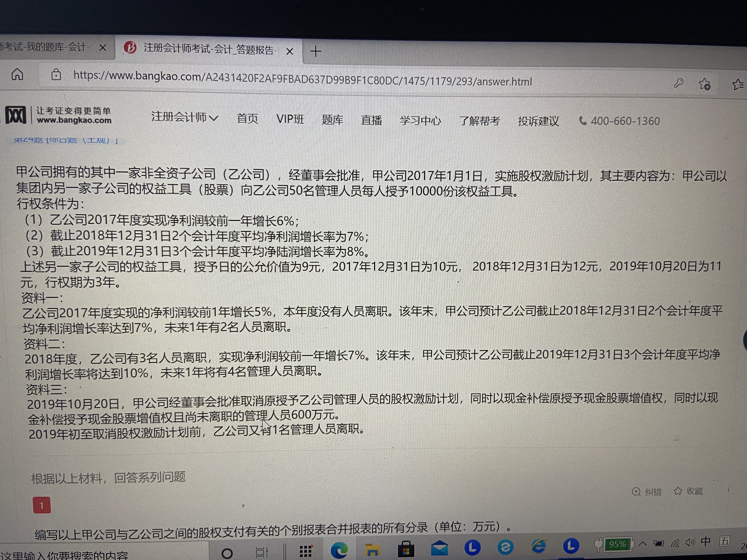Screen dimensions: 747x560
Task: Open Microsoft Edge from the taskbar
Action: [x=339, y=550]
